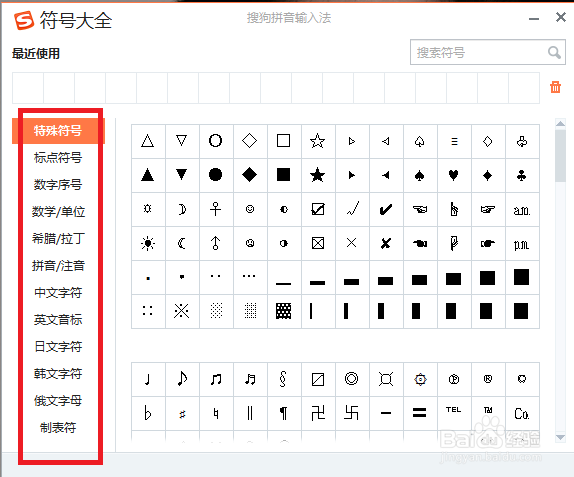Image resolution: width=574 pixels, height=477 pixels.
Task: Insert the double circle ◎ symbol
Action: 351,379
